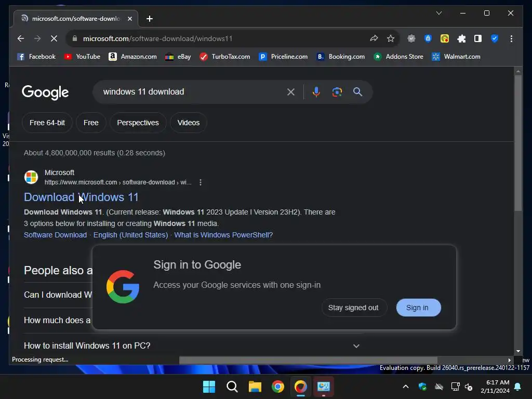532x399 pixels.
Task: Open the Addons Store bookmark
Action: [398, 57]
